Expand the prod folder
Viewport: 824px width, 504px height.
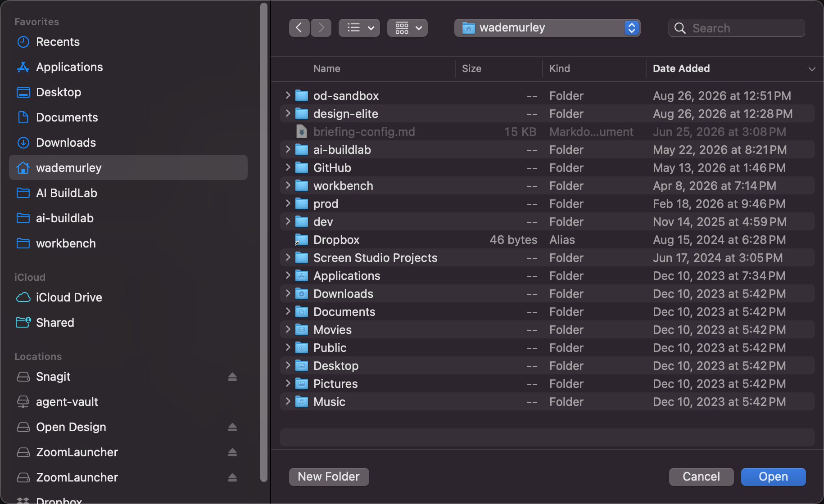[x=288, y=203]
